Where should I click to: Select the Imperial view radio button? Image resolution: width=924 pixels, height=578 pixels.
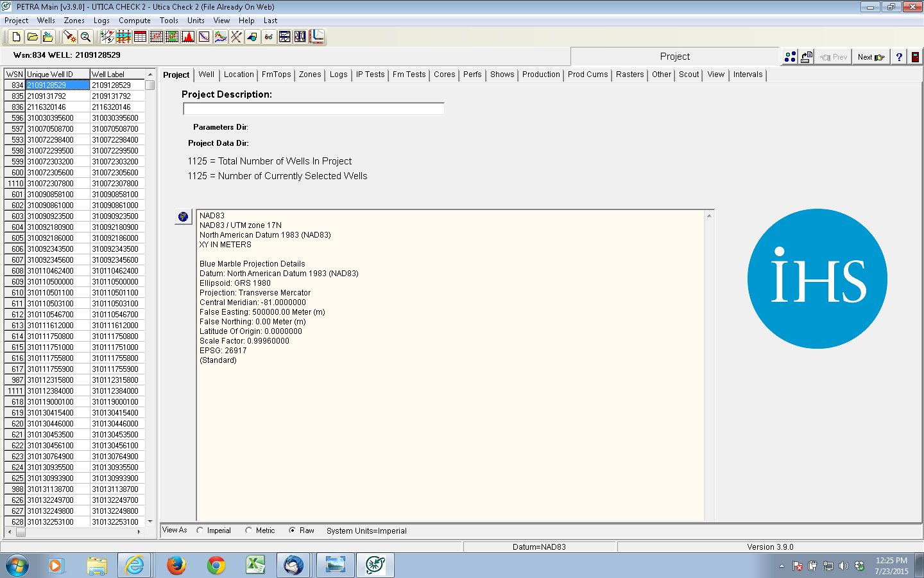click(x=200, y=530)
